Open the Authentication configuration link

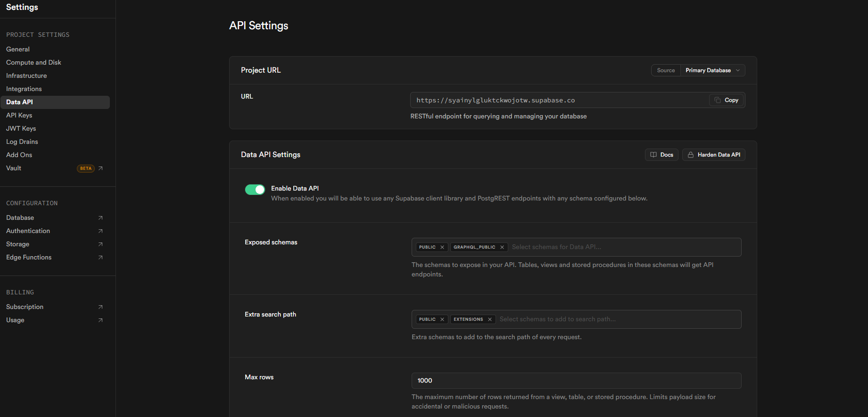tap(28, 231)
